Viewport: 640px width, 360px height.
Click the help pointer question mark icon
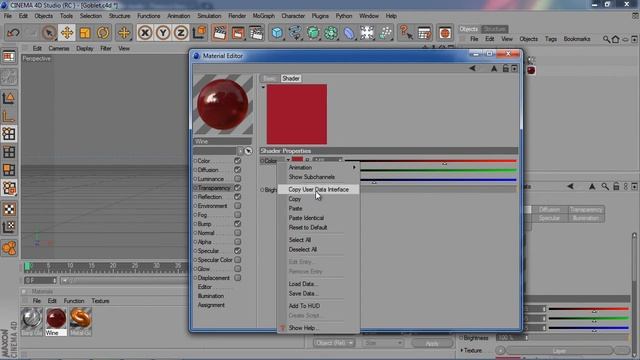click(405, 33)
